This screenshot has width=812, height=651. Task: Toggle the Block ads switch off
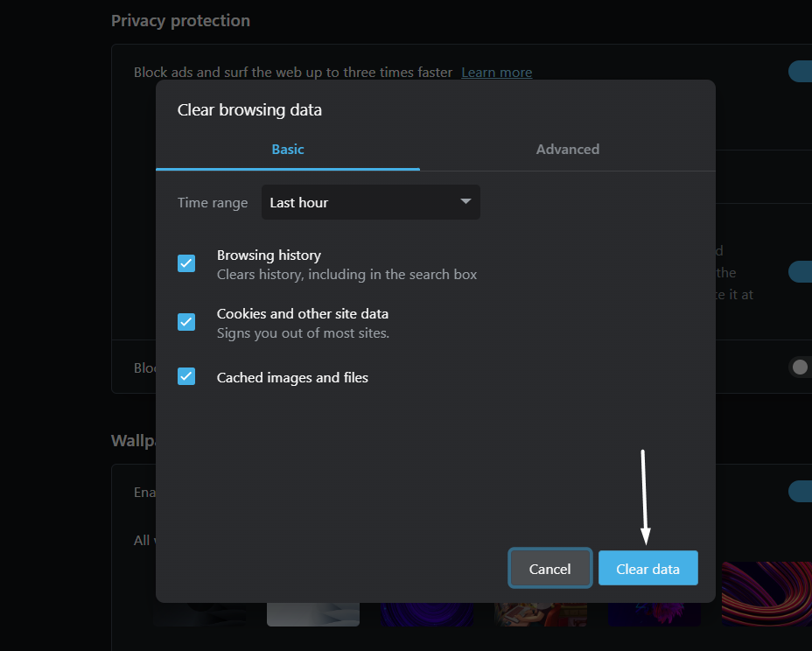801,72
